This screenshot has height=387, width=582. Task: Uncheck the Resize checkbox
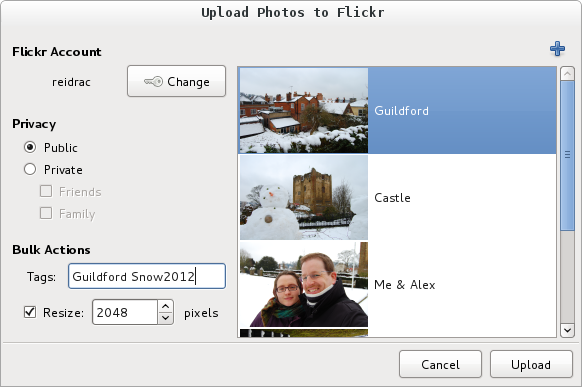click(x=30, y=312)
